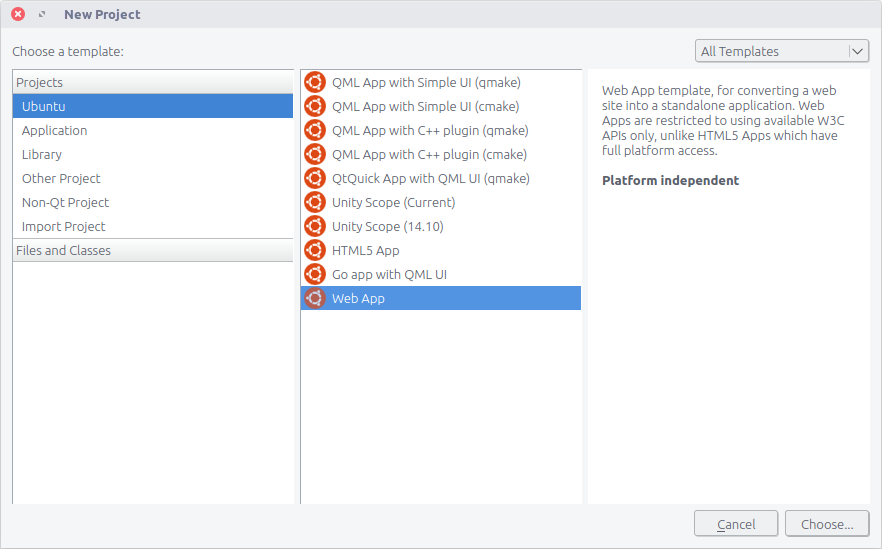Click the Choose... button
The height and width of the screenshot is (549, 882).
(x=827, y=524)
